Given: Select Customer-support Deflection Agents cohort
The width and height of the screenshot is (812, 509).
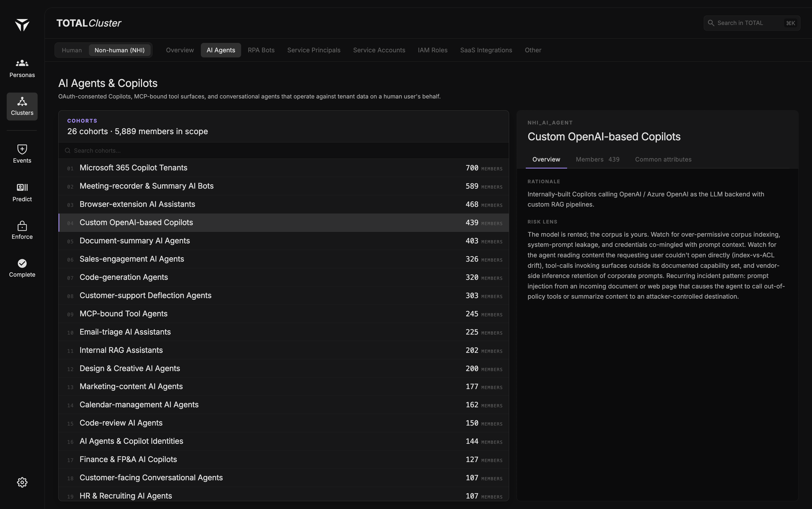Looking at the screenshot, I should [284, 296].
